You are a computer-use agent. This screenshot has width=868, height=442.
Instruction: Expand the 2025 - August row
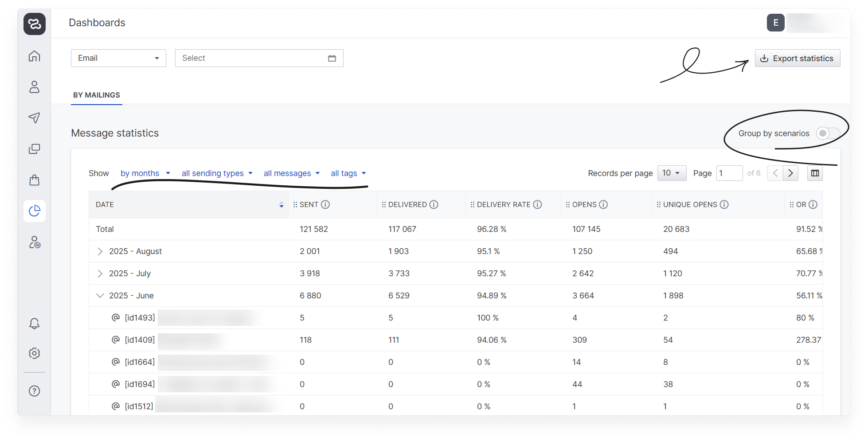[100, 251]
